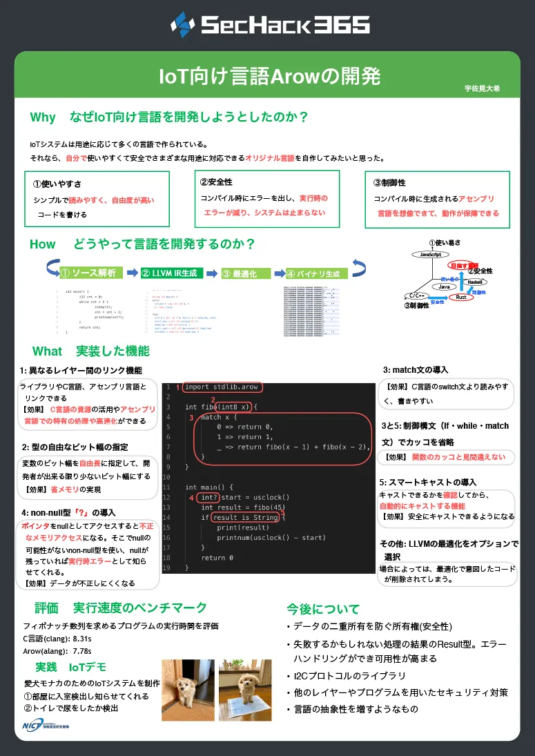Click the code line printnum(usclock() - start)
Screen dimensions: 535x756
(x=271, y=538)
